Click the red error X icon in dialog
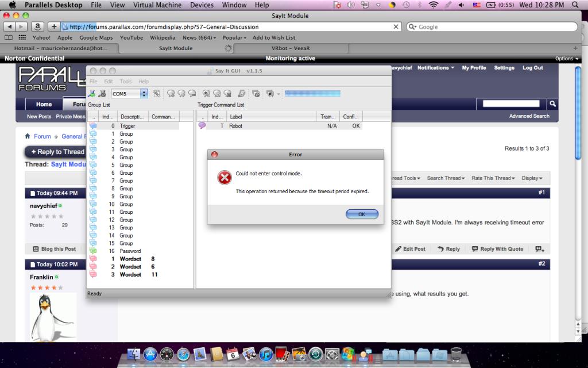 pos(225,178)
